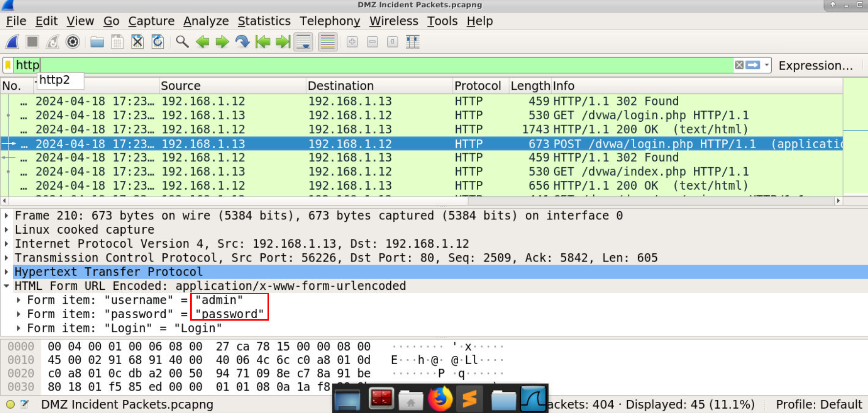Open the Help menu
Viewport: 868px width, 413px height.
(x=480, y=21)
